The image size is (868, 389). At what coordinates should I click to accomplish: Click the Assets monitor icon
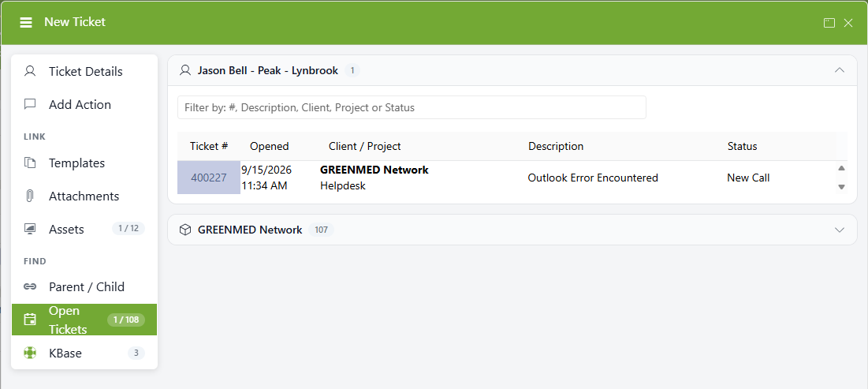(30, 229)
